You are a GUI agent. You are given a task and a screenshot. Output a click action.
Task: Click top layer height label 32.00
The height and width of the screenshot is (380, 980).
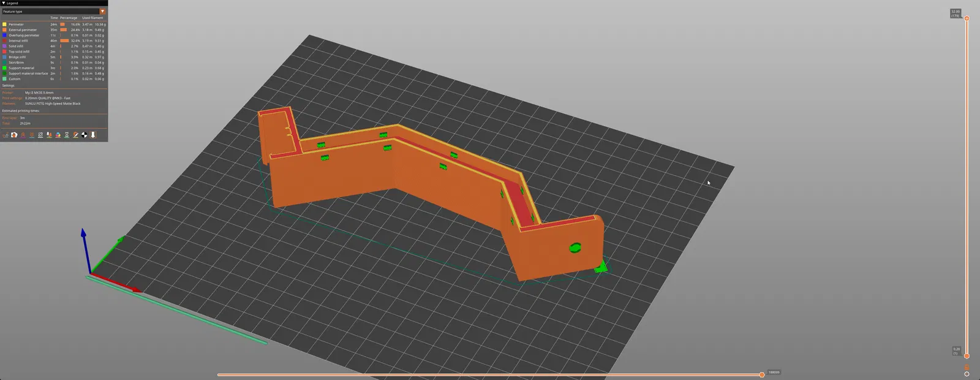click(x=956, y=13)
